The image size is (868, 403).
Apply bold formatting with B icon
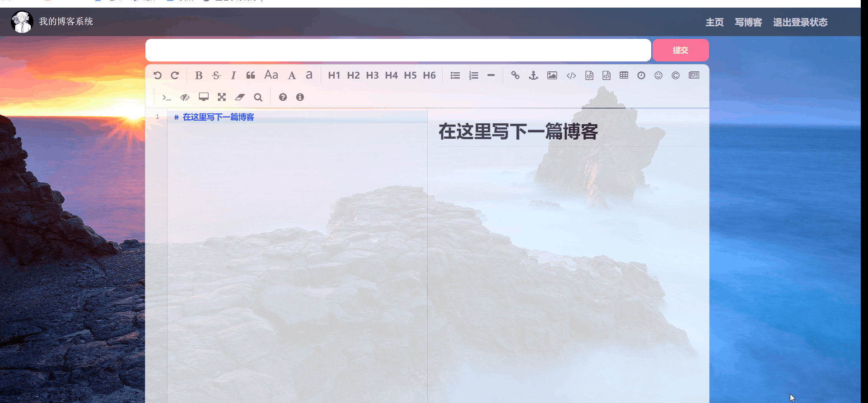pos(199,75)
